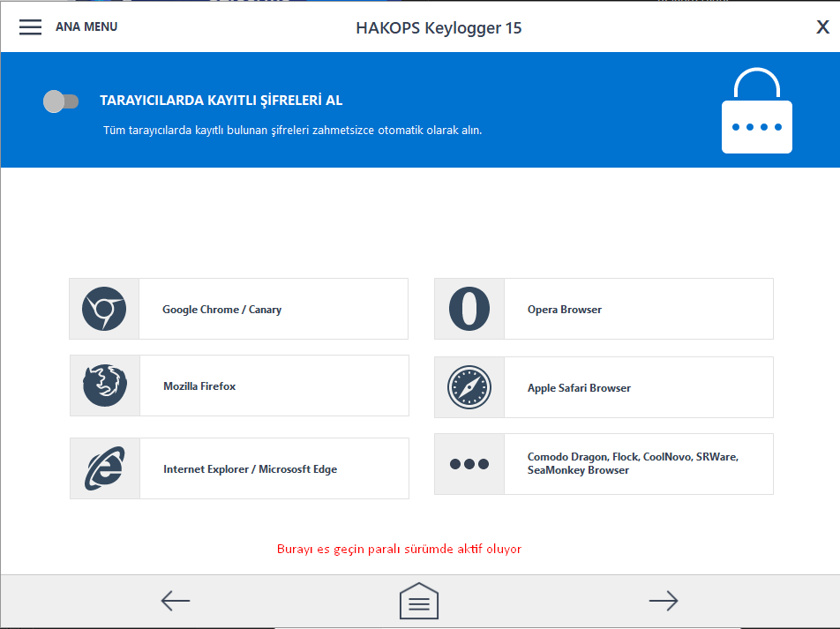840x629 pixels.
Task: Select the 'Mozilla Firefox' label
Action: click(199, 386)
